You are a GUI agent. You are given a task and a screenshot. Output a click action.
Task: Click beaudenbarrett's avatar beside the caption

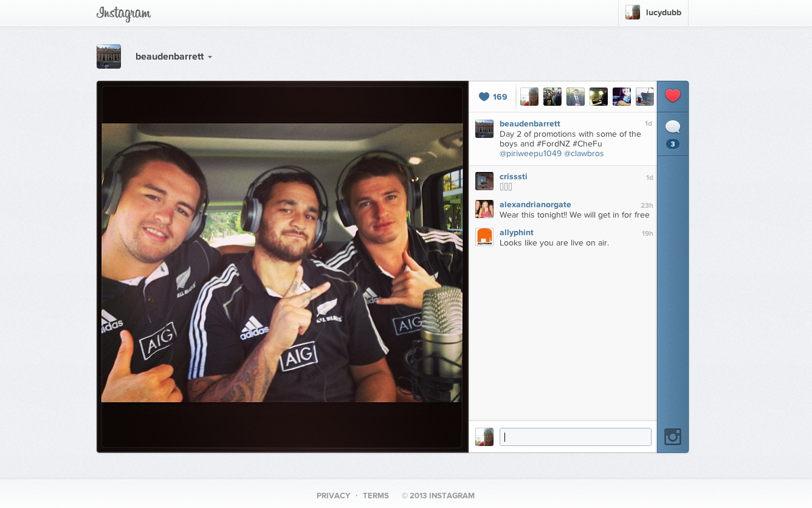click(484, 129)
